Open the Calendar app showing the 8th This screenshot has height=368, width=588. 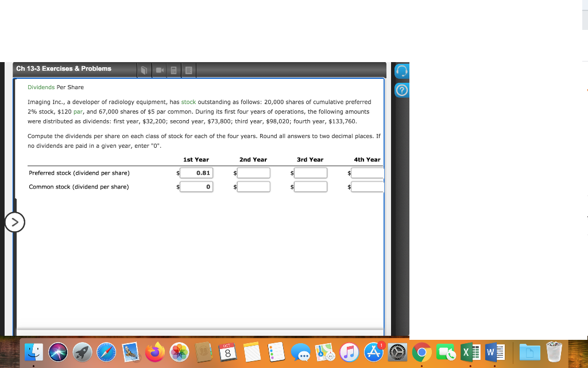[x=227, y=352]
